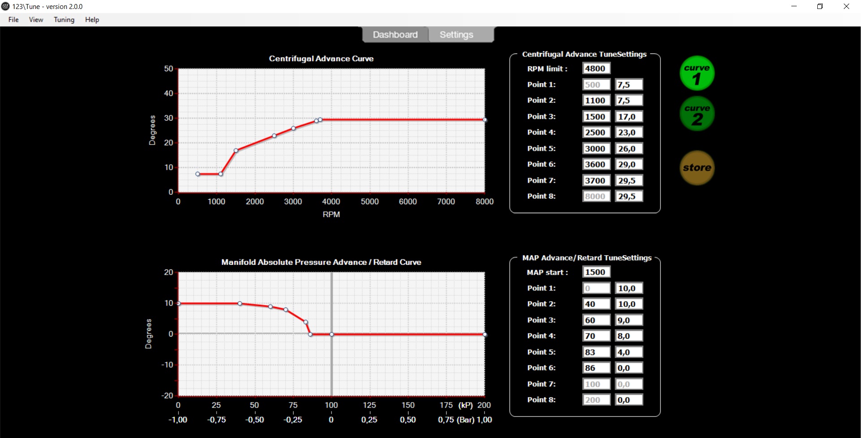Select the Settings tab
The height and width of the screenshot is (438, 868).
456,35
